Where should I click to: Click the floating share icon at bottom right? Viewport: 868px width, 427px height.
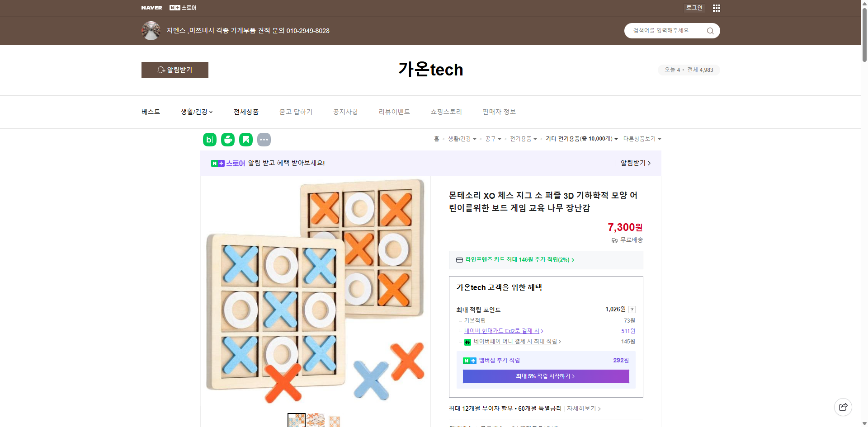(843, 407)
